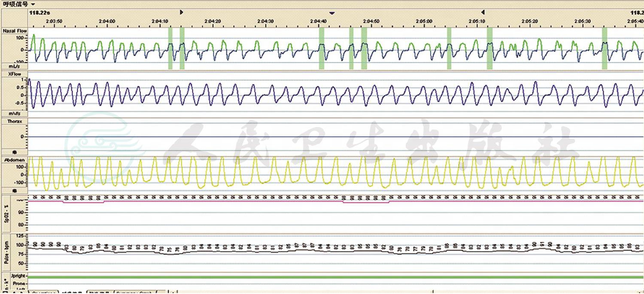Click the mV/s unit label
This screenshot has height=294, width=644.
15,114
